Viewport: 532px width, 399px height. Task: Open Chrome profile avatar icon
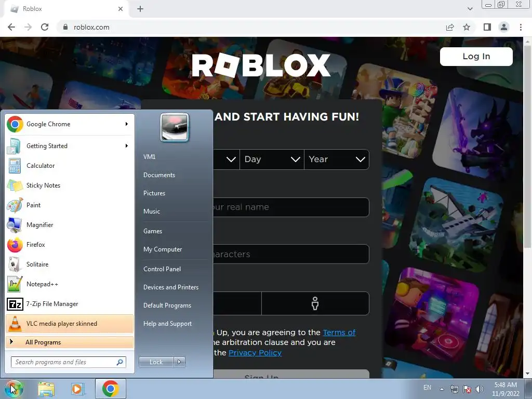point(504,27)
